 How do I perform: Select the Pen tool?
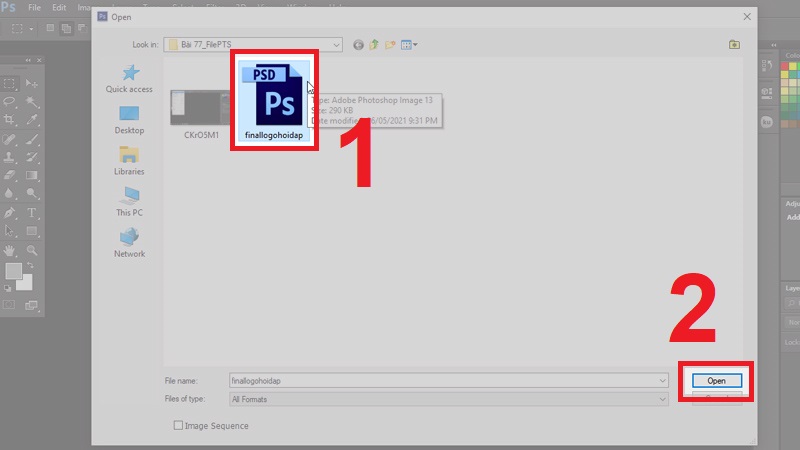9,213
